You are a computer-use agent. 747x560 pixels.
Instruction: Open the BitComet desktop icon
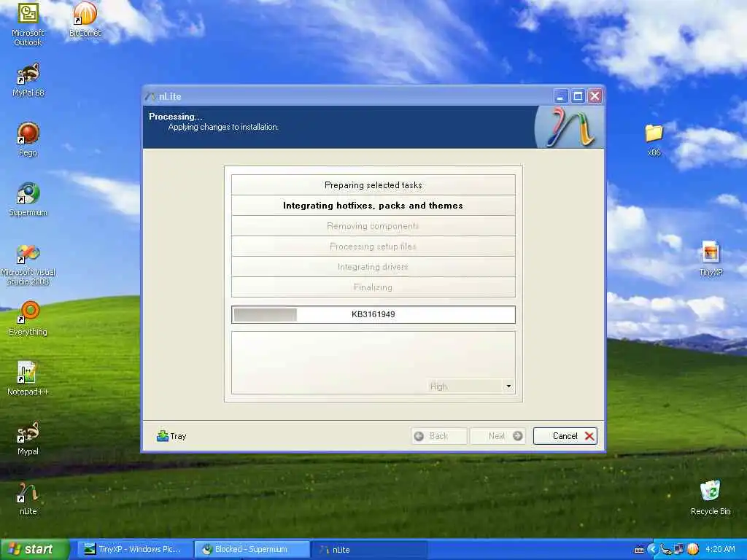(85, 19)
